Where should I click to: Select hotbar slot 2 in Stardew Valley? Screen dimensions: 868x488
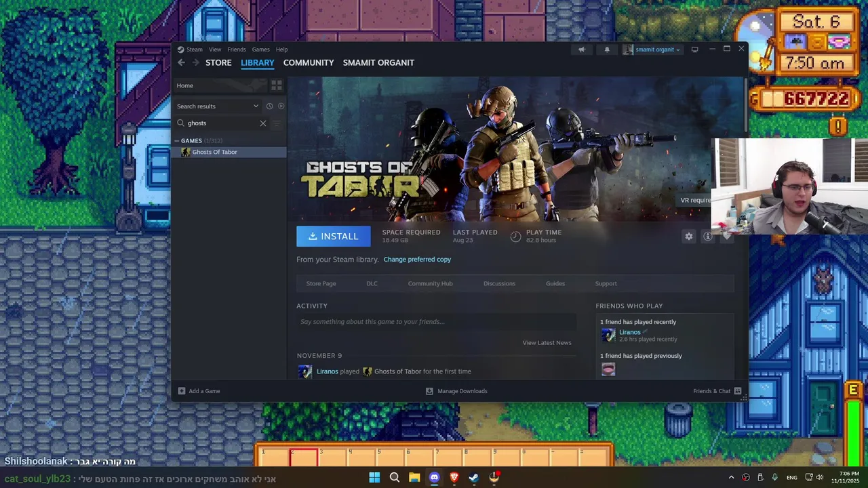[x=304, y=457]
